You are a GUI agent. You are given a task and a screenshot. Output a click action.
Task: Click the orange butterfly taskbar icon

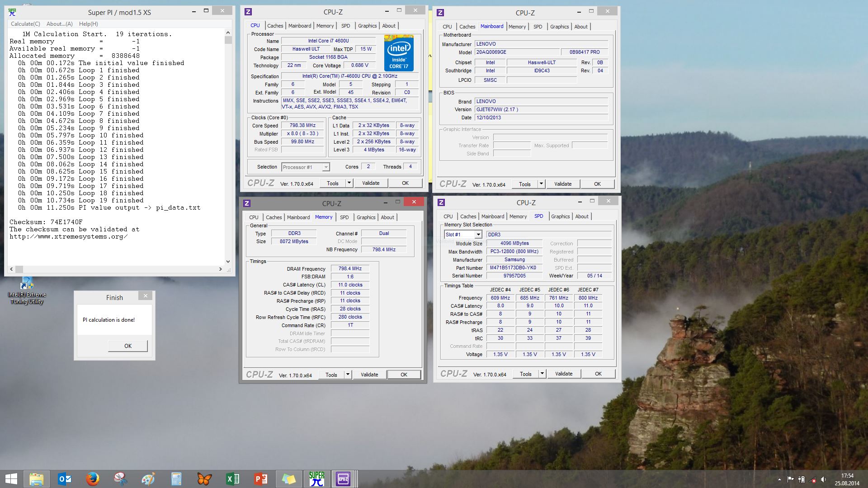[204, 479]
